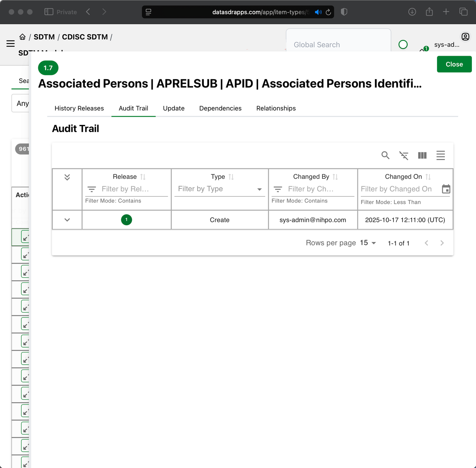Select the CDISC SDTM breadcrumb link

click(85, 37)
